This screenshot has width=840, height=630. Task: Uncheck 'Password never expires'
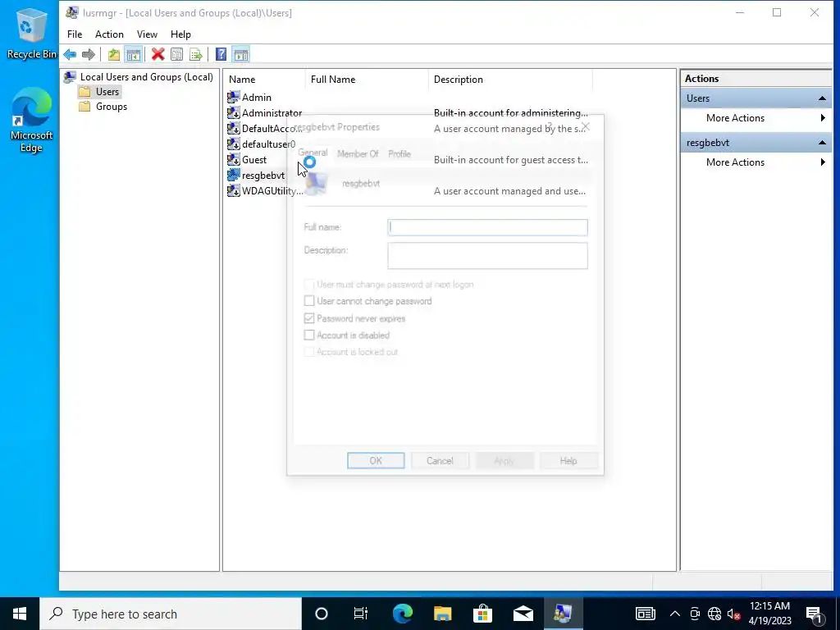(309, 318)
